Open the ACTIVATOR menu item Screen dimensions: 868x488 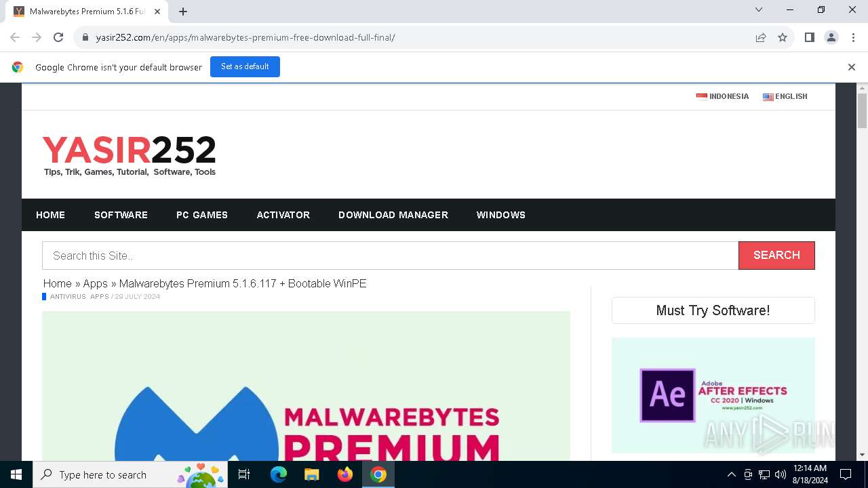[283, 215]
